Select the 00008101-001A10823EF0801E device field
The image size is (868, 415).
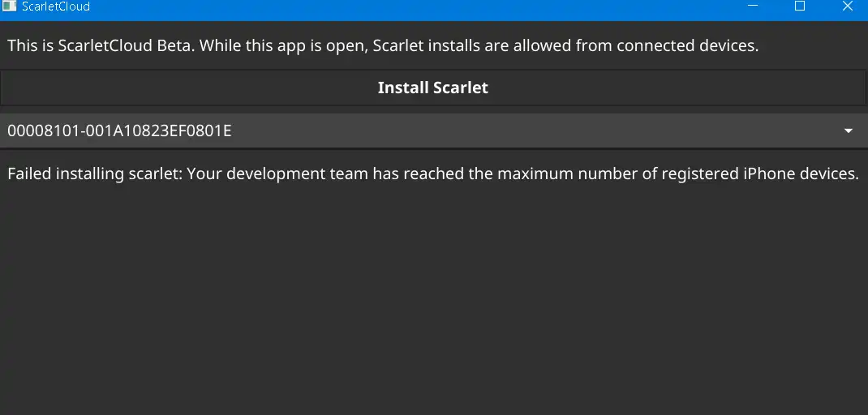point(434,131)
